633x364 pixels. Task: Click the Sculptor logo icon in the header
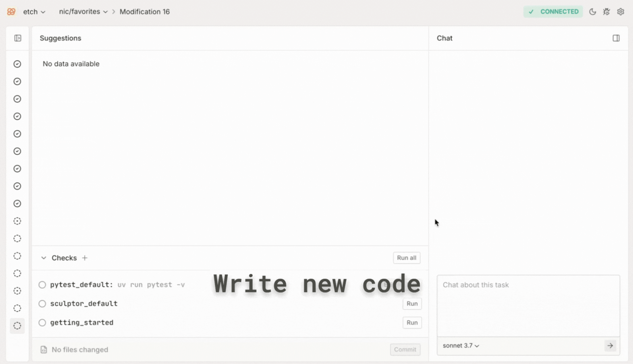click(11, 12)
